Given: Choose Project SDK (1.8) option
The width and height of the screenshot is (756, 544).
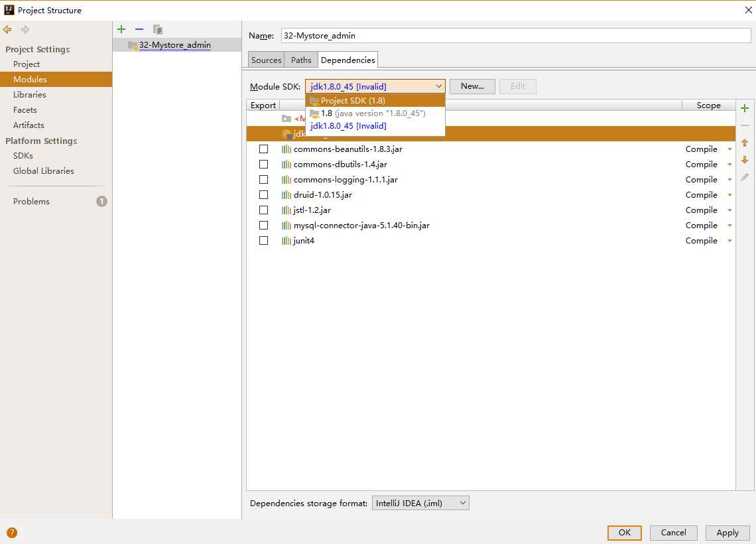Looking at the screenshot, I should point(375,101).
